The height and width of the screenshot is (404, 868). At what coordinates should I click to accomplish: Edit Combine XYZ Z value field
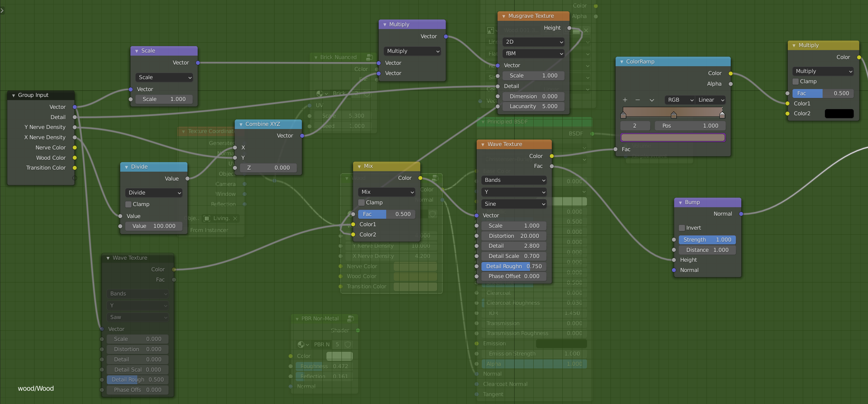coord(268,168)
